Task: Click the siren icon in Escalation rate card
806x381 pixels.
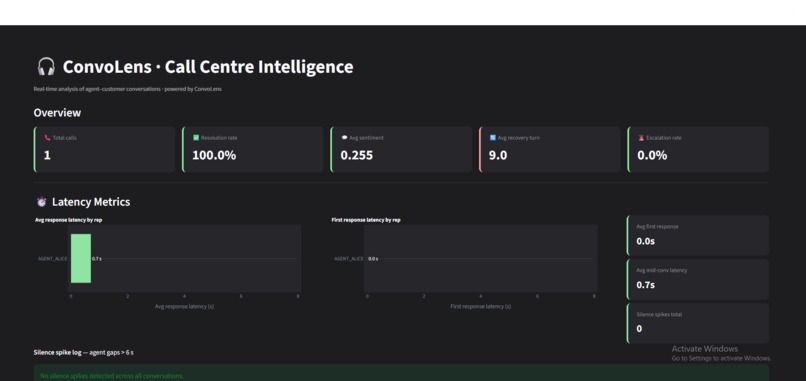Action: 641,138
